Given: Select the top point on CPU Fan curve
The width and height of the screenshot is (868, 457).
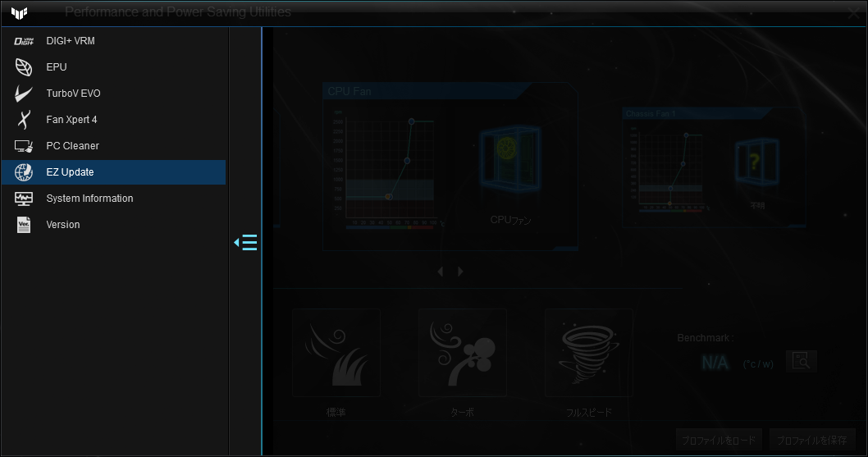Looking at the screenshot, I should [x=411, y=121].
